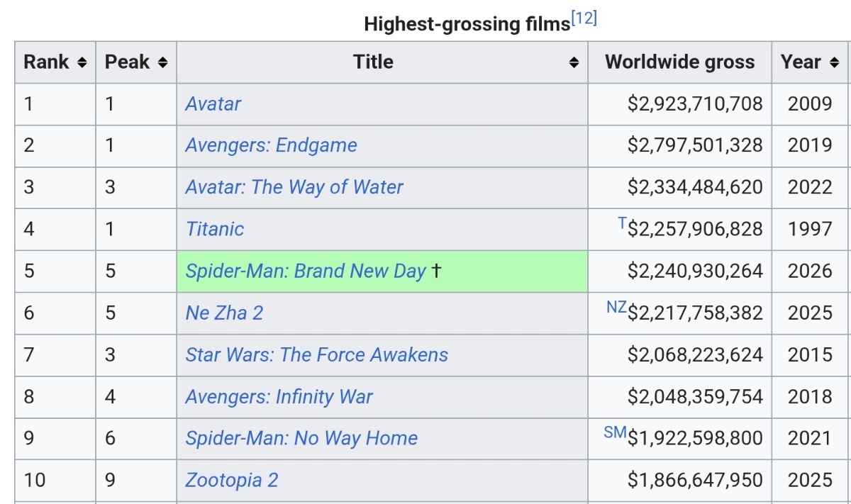The height and width of the screenshot is (504, 851).
Task: Sort table by Rank column arrows
Action: pyautogui.click(x=82, y=62)
